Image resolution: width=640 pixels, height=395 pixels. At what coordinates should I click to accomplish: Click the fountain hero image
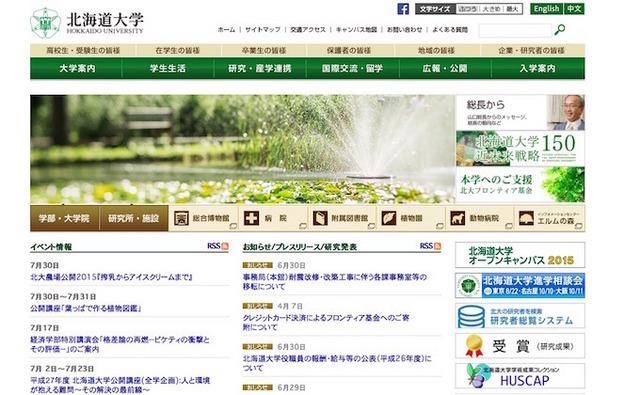(x=242, y=149)
